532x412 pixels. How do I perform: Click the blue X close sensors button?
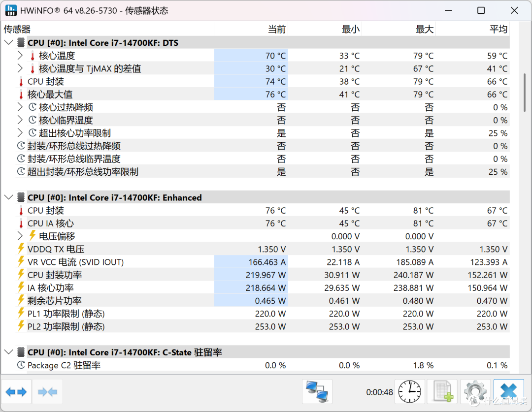click(x=508, y=392)
